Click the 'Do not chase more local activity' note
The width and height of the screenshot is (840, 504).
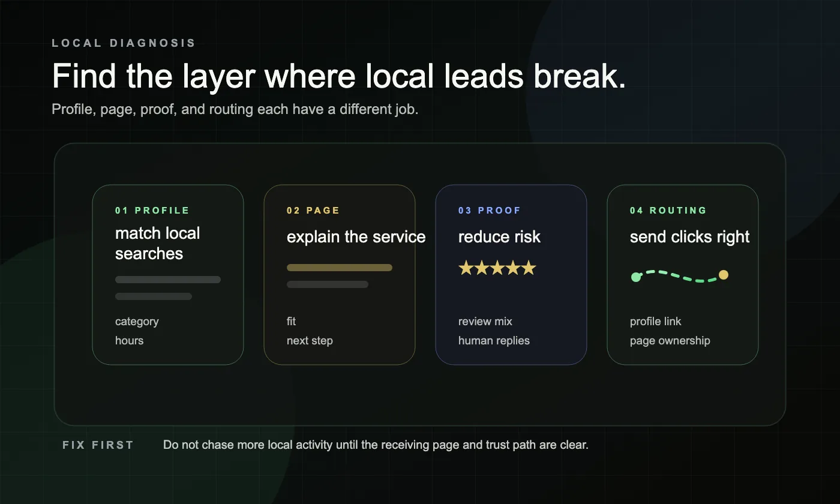[376, 445]
